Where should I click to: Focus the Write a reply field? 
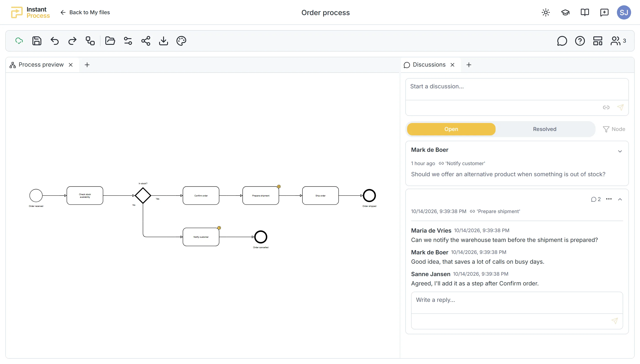(x=517, y=303)
